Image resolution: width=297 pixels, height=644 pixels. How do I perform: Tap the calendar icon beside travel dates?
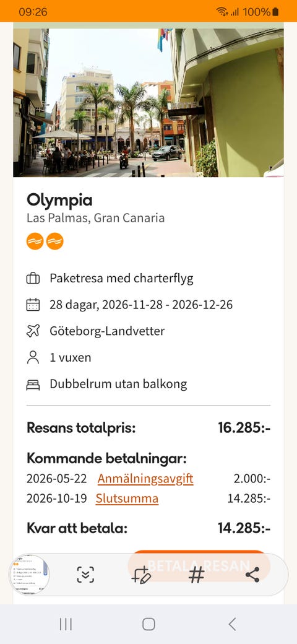pos(33,305)
